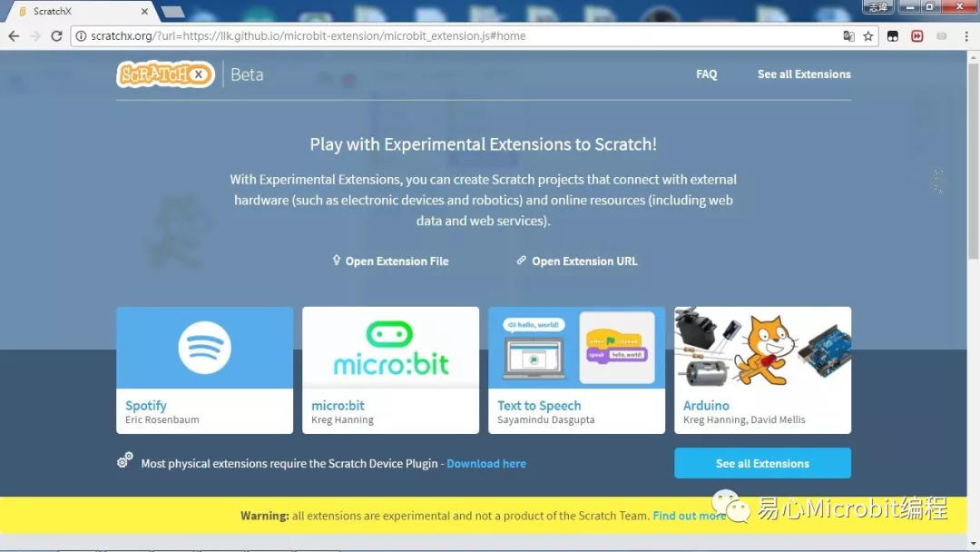The image size is (980, 552).
Task: Click the translate page icon
Action: [848, 36]
